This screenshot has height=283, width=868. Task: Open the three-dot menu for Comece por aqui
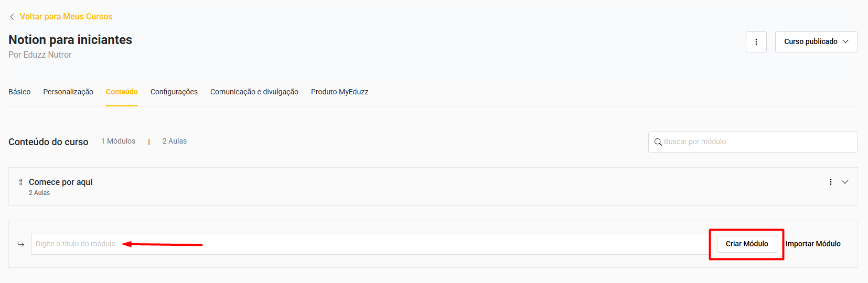pos(830,182)
